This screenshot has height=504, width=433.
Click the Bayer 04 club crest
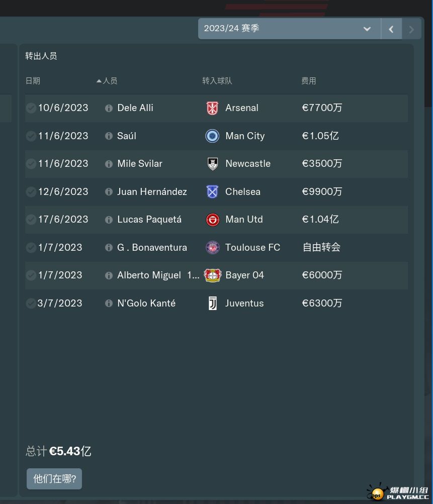pyautogui.click(x=212, y=275)
